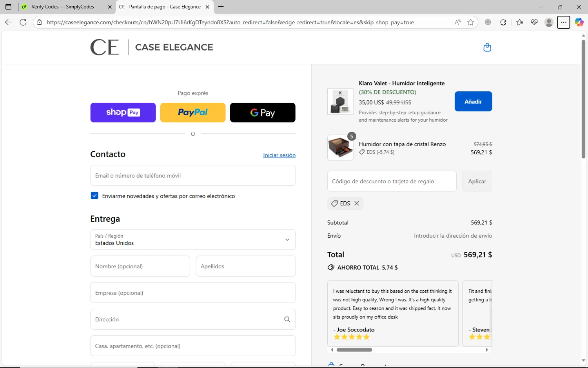Screen dimensions: 588x368
Task: Click the CE Case Elegance logo
Action: pos(152,47)
